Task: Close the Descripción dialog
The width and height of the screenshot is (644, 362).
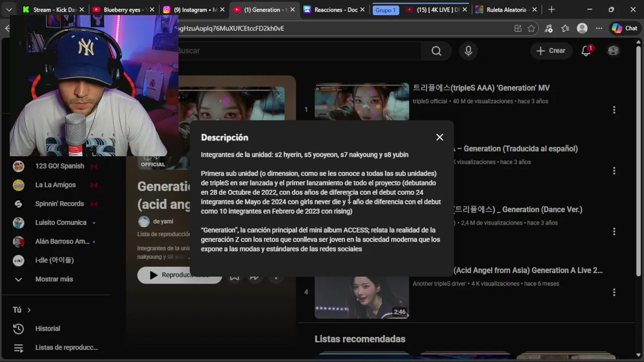Action: 440,137
